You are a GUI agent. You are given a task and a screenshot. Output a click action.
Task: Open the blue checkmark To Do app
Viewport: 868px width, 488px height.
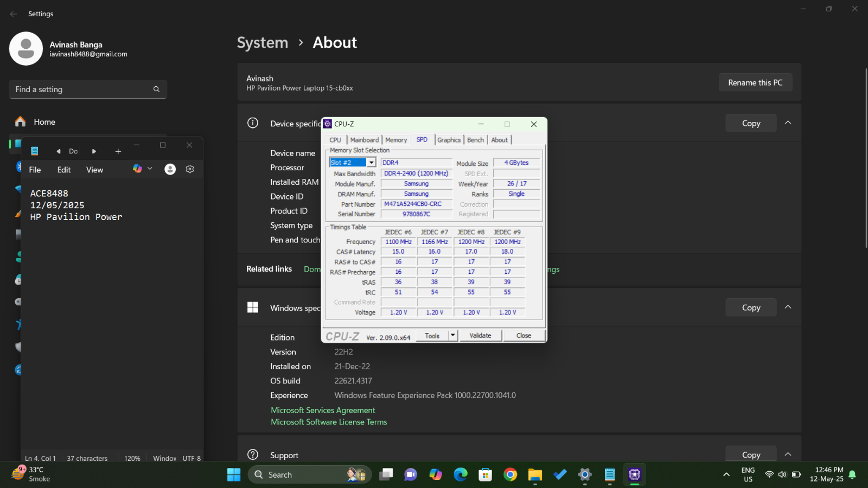(560, 474)
